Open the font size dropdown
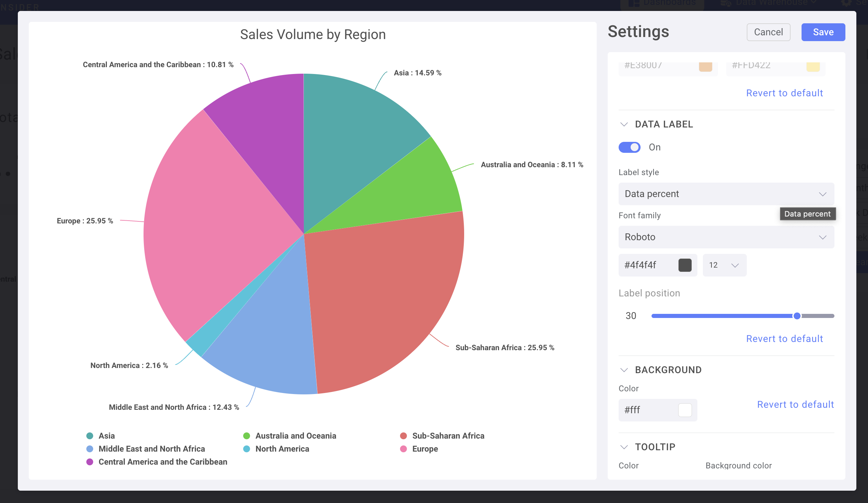This screenshot has width=868, height=503. (x=724, y=265)
